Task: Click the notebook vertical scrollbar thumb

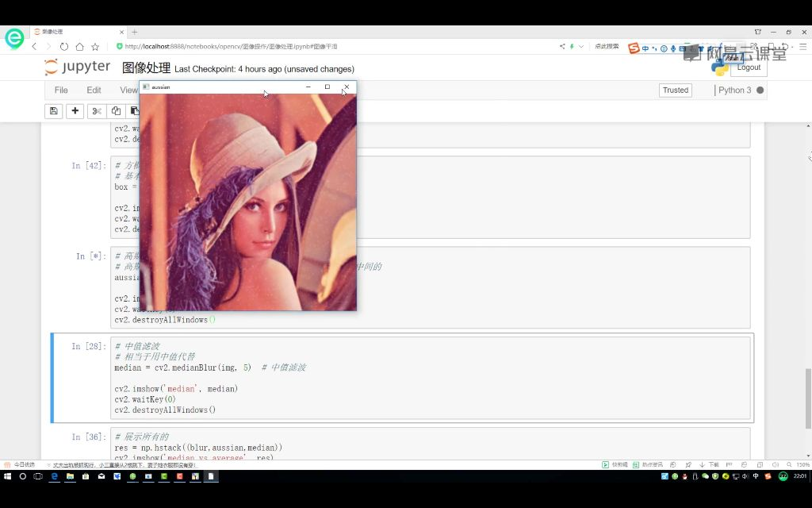Action: coord(808,398)
